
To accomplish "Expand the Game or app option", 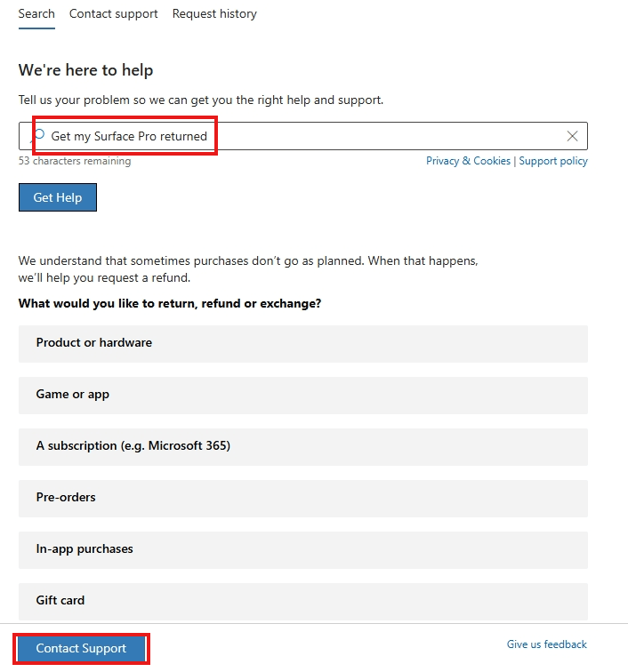I will [302, 396].
